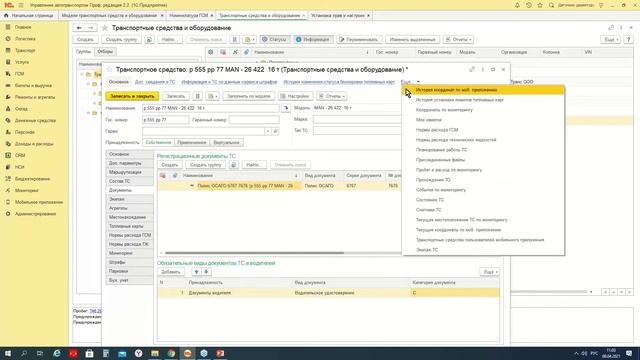Click the copy icon in the registration documents toolbar
The height and width of the screenshot is (360, 640).
click(233, 165)
